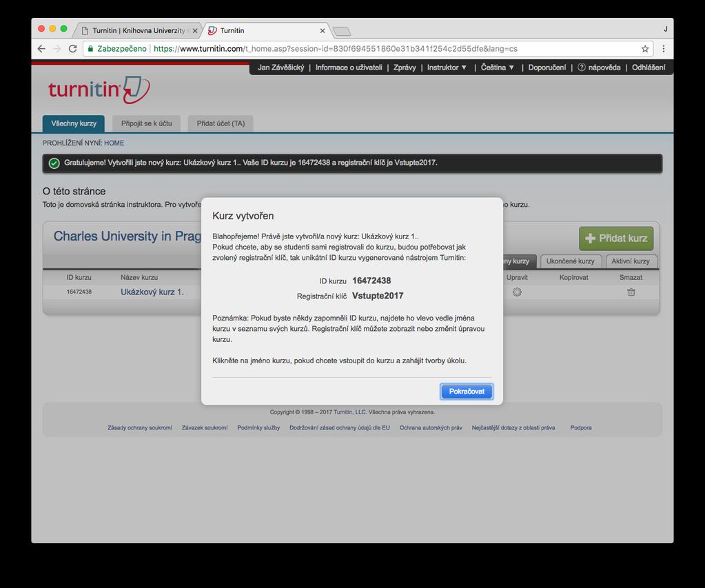Click the Smazat column header

631,278
